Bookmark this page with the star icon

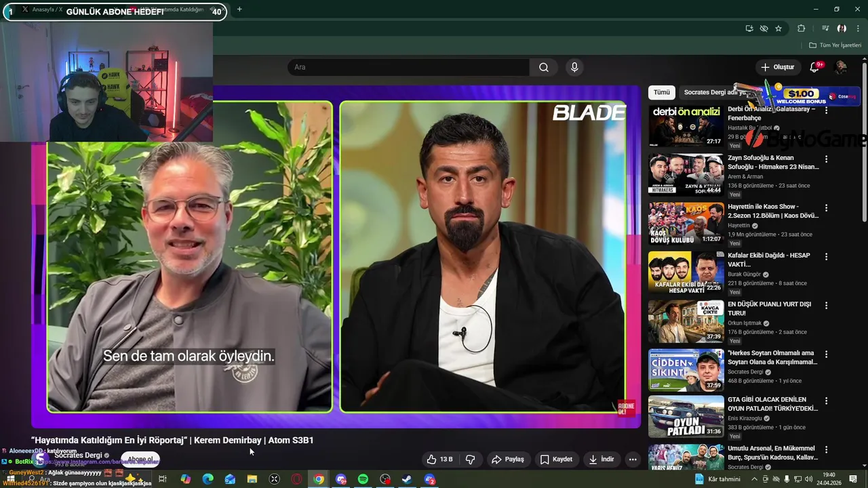pos(778,28)
